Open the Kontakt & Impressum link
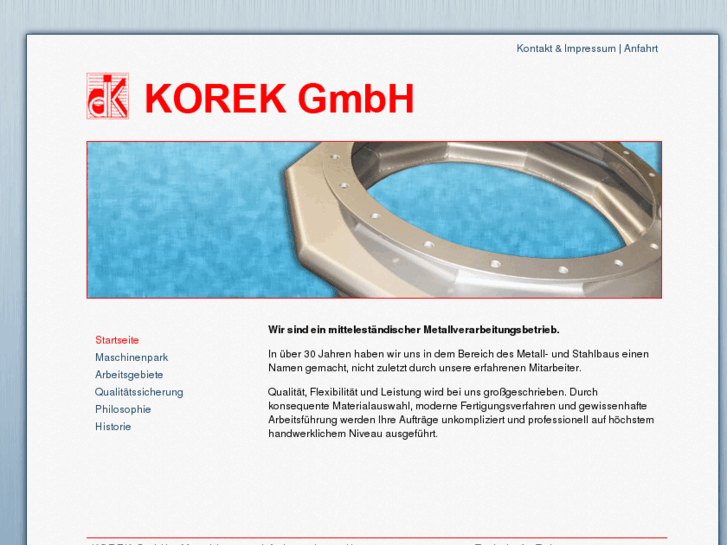 [x=566, y=48]
